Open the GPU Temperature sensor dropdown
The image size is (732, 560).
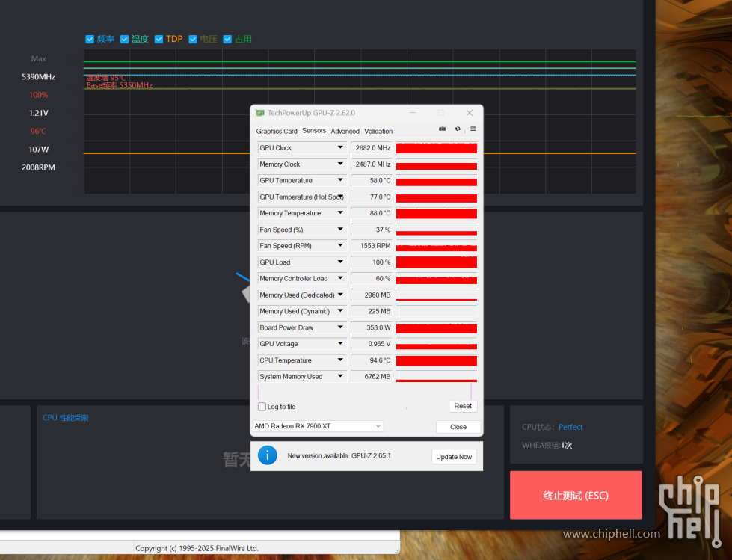coord(340,180)
